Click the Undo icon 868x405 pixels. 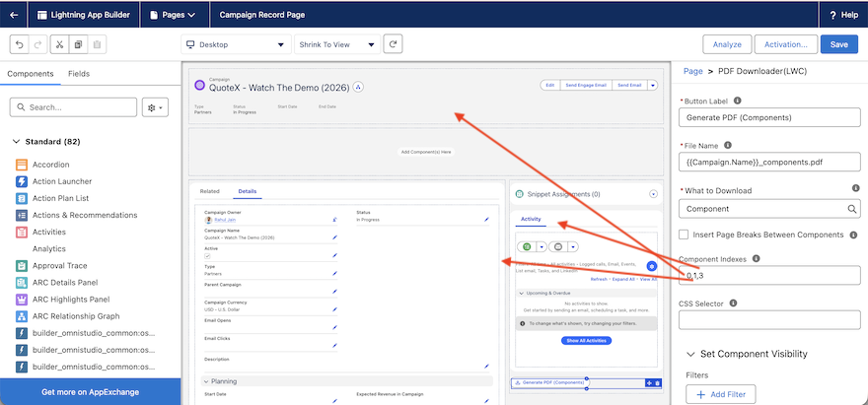(x=21, y=44)
